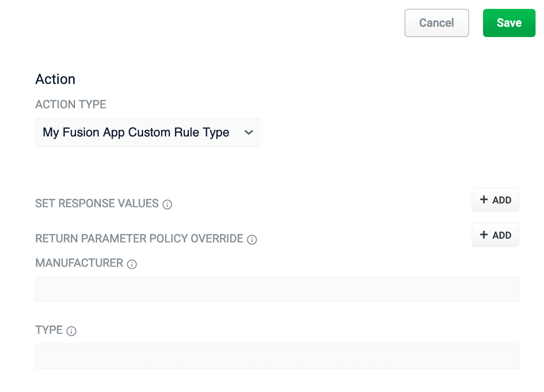Click the chevron in the ACTION TYPE selector
The image size is (544, 392).
249,133
